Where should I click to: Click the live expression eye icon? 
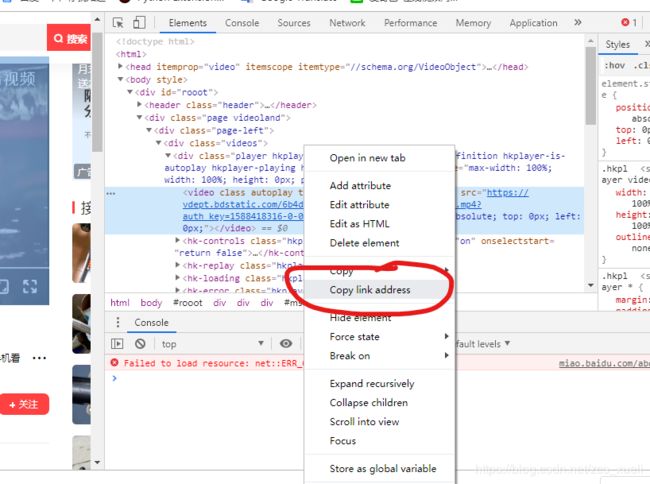pos(286,344)
